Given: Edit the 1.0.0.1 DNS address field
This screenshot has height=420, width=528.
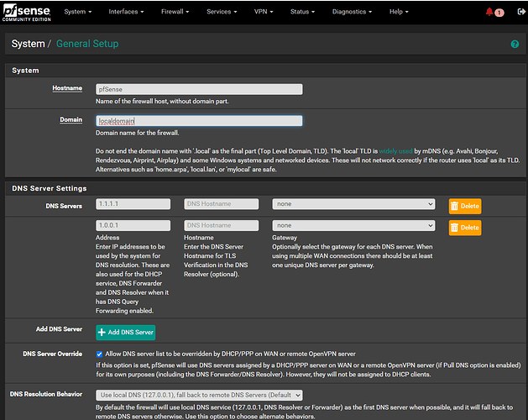Looking at the screenshot, I should pos(133,225).
